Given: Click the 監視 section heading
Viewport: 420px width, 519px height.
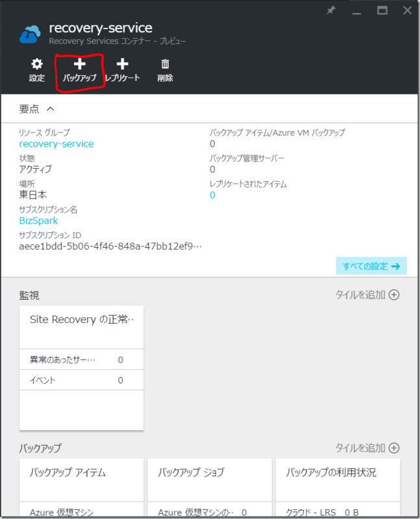Looking at the screenshot, I should tap(29, 295).
